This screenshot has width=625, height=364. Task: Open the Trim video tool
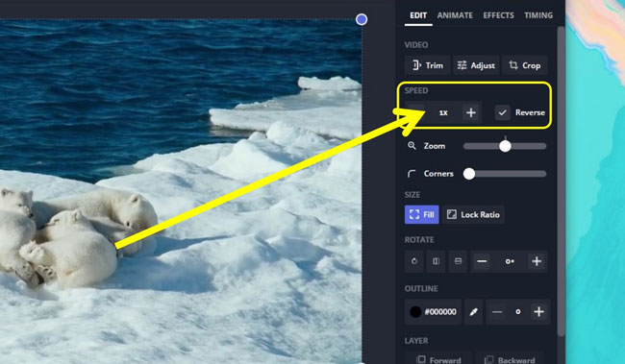[427, 65]
